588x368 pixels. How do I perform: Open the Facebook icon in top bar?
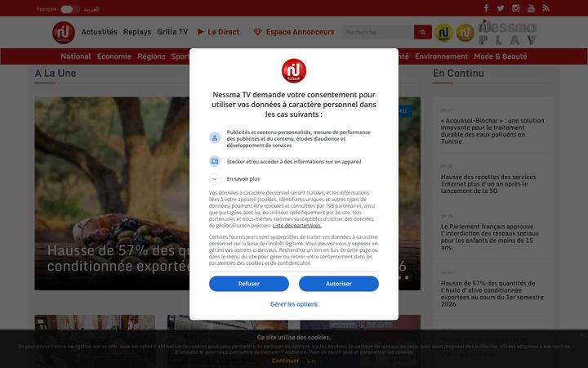486,8
